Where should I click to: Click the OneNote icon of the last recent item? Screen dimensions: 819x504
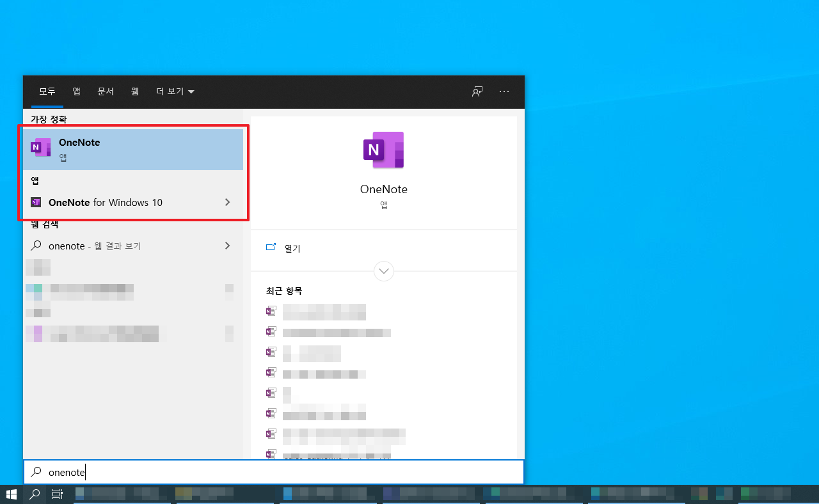pos(271,454)
